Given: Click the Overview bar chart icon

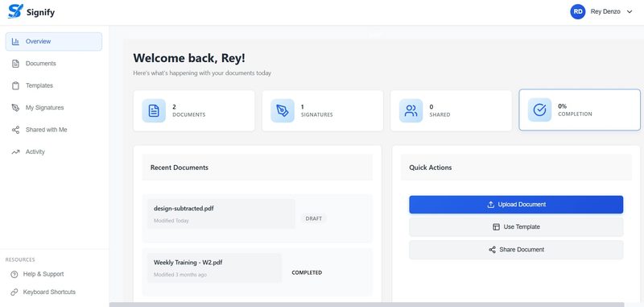Looking at the screenshot, I should pyautogui.click(x=15, y=42).
